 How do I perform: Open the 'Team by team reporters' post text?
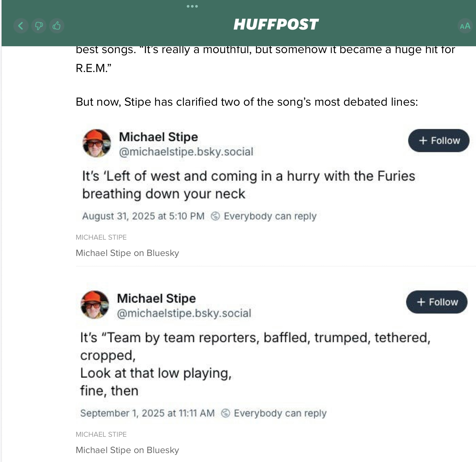[255, 364]
